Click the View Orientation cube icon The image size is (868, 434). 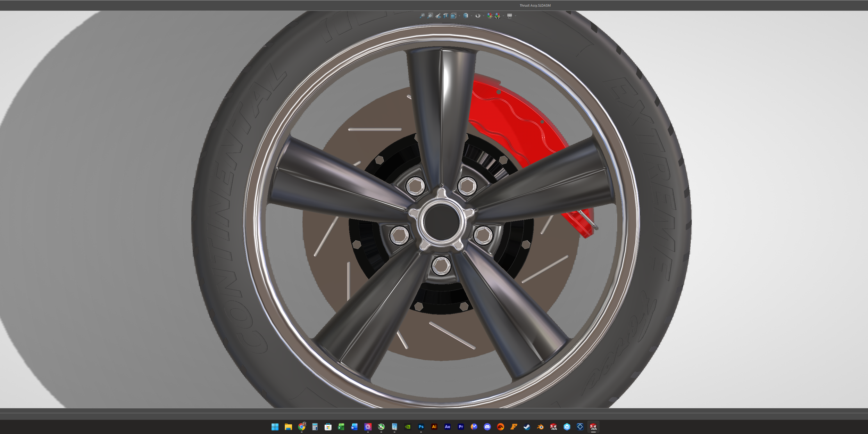pos(454,16)
